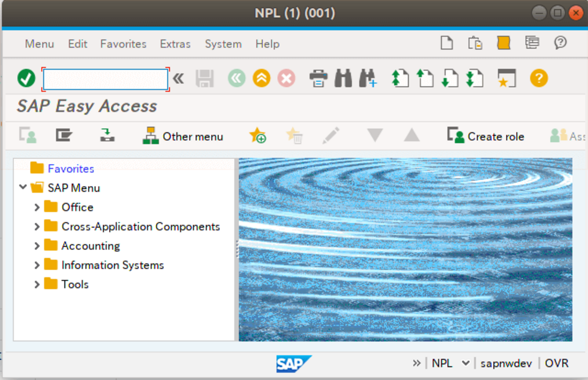The width and height of the screenshot is (588, 380).
Task: Open the Favorites menu in menu bar
Action: (x=123, y=44)
